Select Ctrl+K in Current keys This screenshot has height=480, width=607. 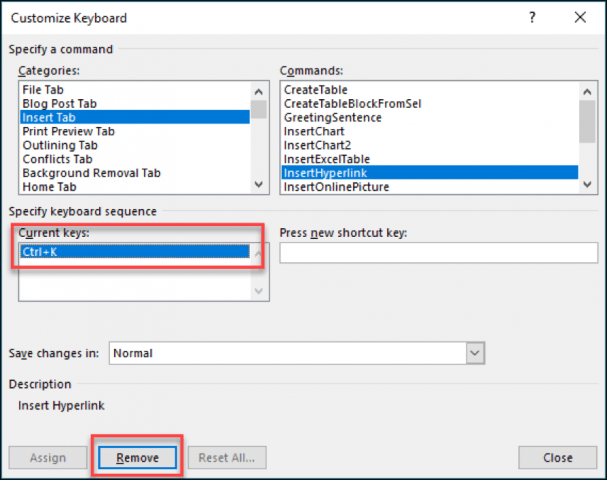pyautogui.click(x=135, y=252)
